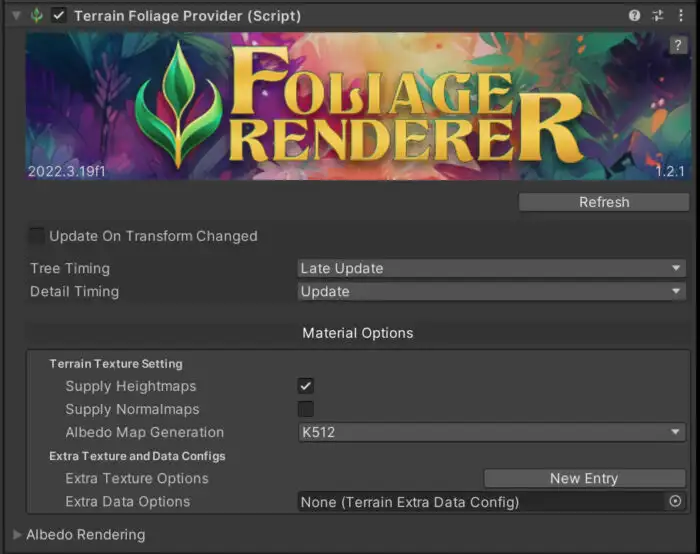Click the question mark on the banner
The height and width of the screenshot is (554, 700).
click(677, 46)
